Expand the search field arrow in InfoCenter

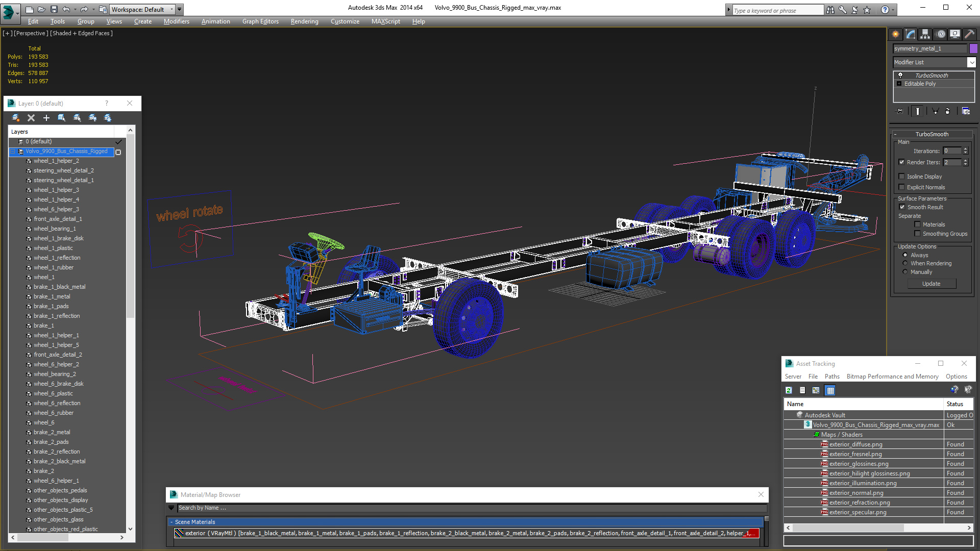point(728,10)
